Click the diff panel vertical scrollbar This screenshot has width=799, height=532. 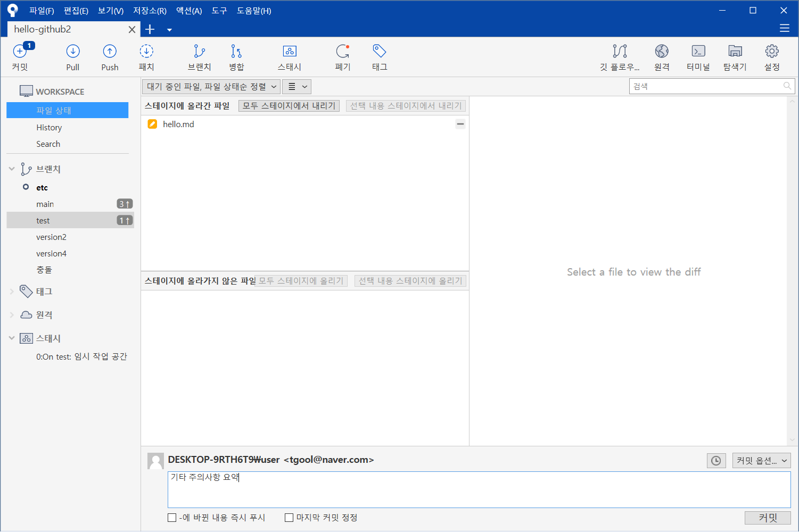(792, 271)
